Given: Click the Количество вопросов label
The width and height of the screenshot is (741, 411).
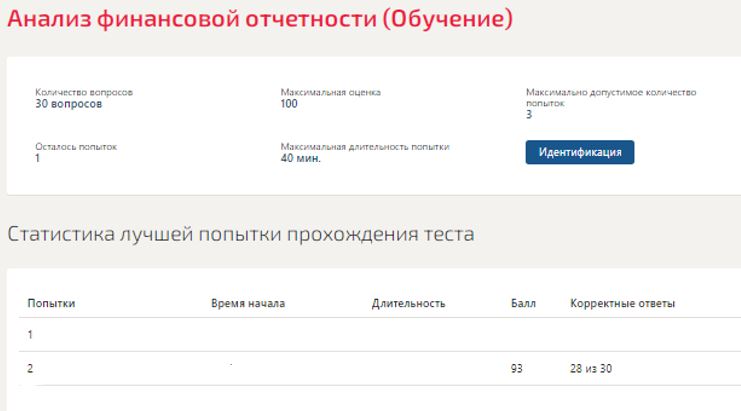Looking at the screenshot, I should tap(84, 93).
